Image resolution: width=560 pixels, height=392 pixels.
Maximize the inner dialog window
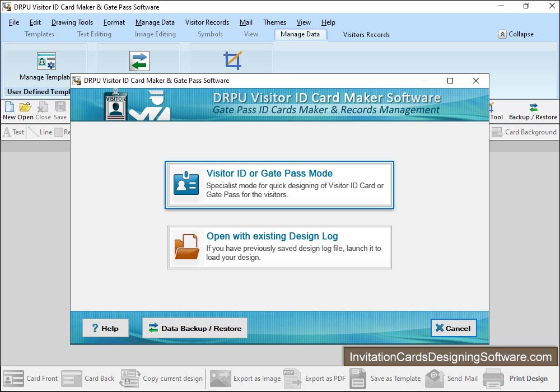point(450,81)
